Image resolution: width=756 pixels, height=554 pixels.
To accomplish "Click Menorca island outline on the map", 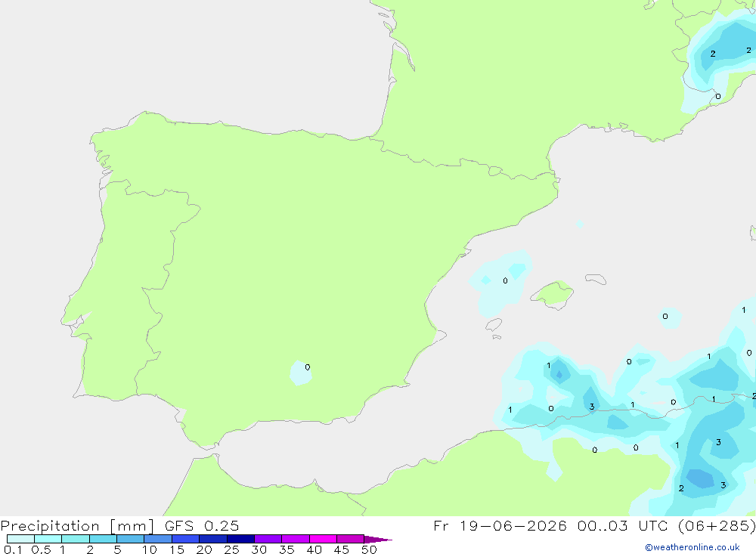I will pos(596,279).
